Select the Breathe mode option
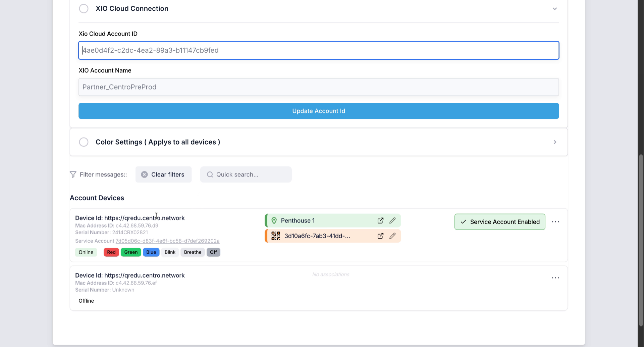Screen dimensions: 644x347 (192, 252)
